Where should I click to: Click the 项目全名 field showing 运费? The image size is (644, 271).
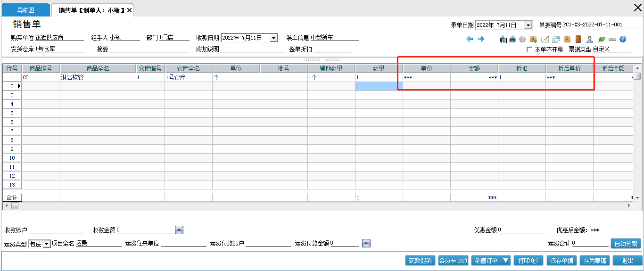[99, 243]
